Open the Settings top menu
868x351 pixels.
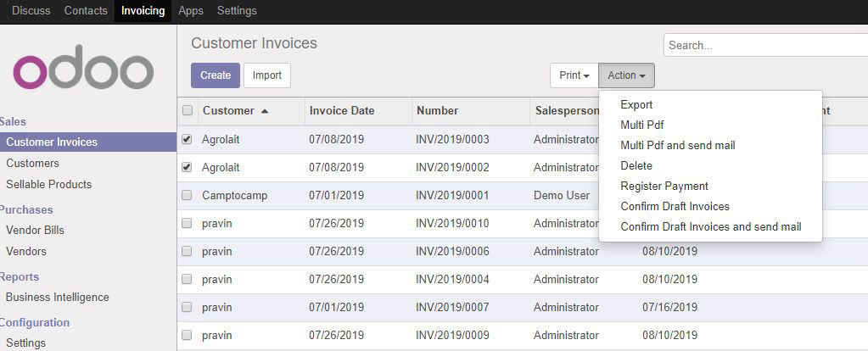[237, 10]
